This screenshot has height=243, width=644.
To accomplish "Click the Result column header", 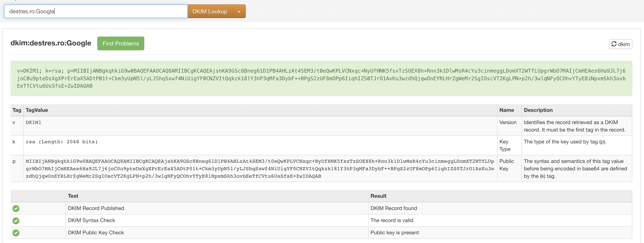I will coord(378,196).
